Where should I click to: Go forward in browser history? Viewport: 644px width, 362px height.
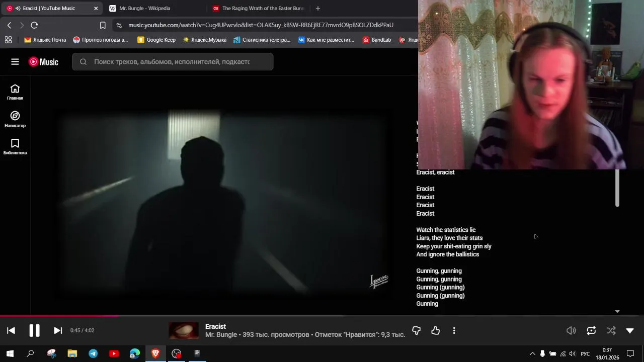click(22, 25)
